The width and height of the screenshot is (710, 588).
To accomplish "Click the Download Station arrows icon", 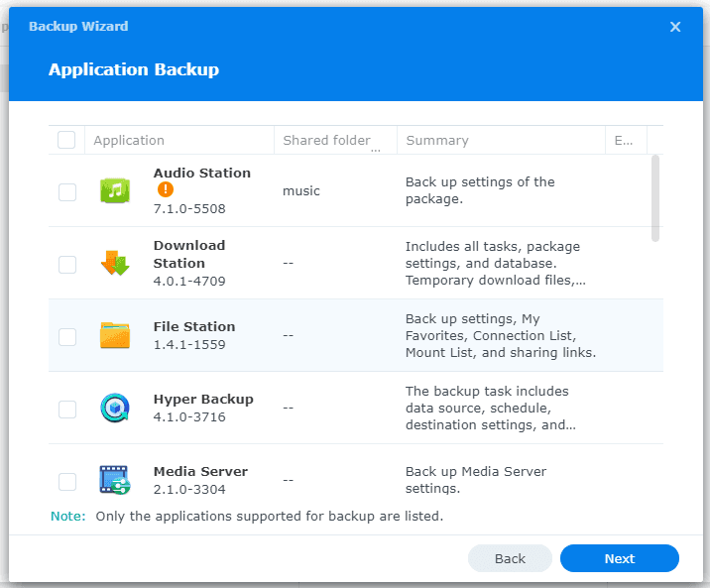I will pos(115,263).
